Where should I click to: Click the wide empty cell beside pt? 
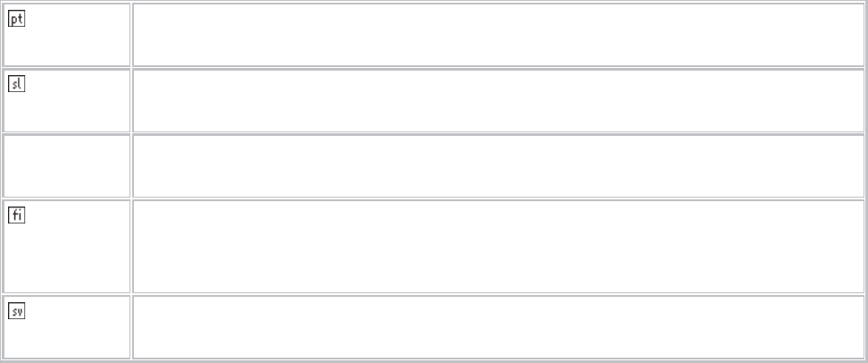(x=498, y=35)
